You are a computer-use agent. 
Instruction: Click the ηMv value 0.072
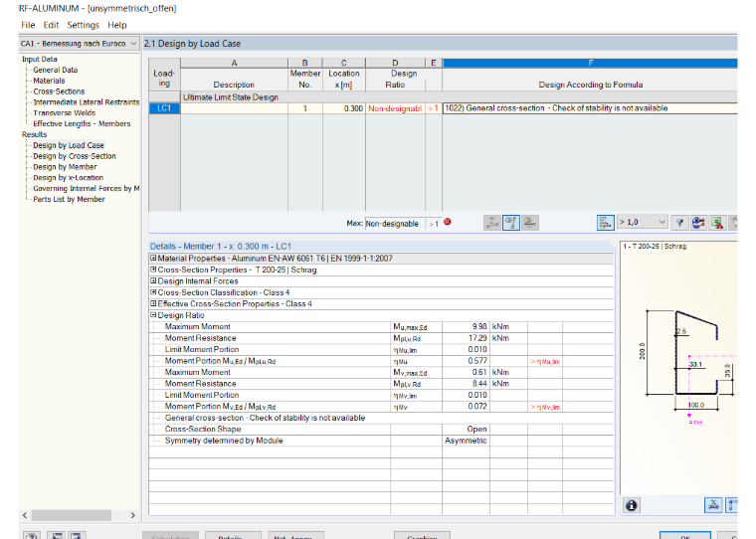tap(466, 407)
